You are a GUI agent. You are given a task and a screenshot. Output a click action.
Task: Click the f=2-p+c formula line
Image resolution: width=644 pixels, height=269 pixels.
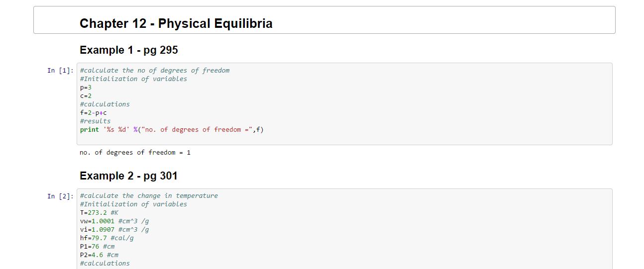[93, 113]
